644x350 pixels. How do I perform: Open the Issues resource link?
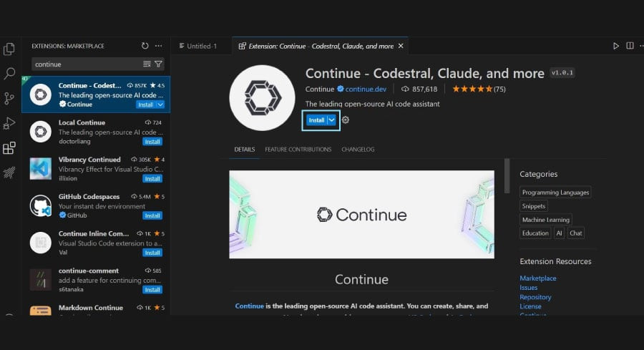[x=528, y=288]
